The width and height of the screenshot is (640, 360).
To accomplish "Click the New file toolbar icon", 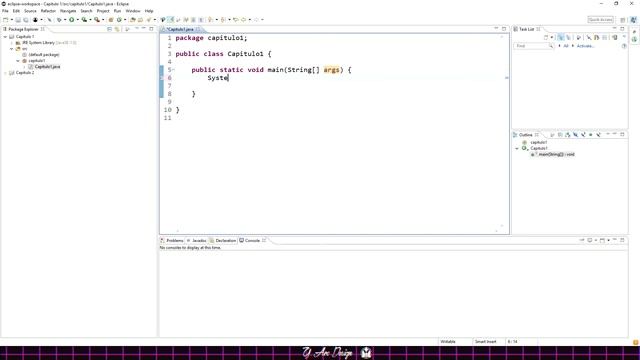I will pyautogui.click(x=5, y=20).
